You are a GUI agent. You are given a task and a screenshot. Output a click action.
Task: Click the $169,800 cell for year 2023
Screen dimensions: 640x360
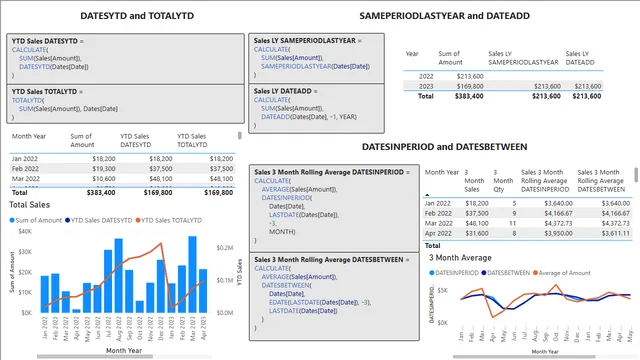(x=470, y=86)
